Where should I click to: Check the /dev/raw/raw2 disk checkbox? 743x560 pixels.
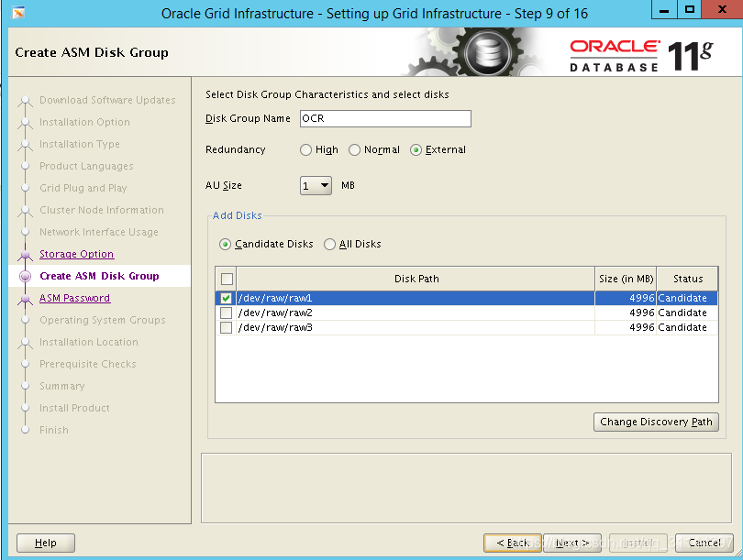[226, 313]
